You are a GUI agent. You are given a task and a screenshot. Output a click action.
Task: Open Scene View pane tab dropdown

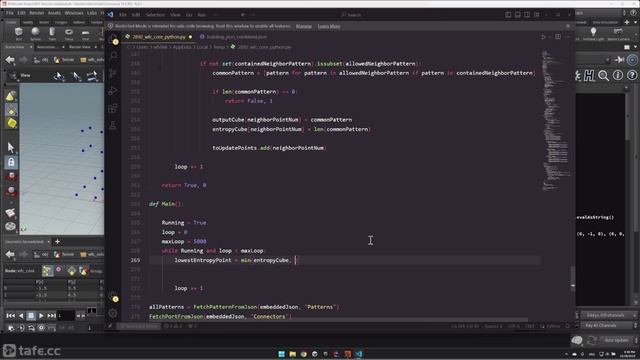coord(31,47)
